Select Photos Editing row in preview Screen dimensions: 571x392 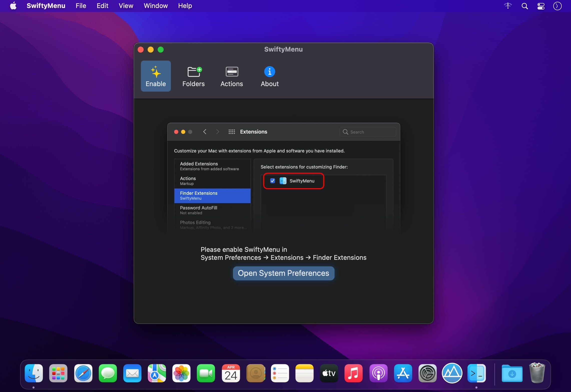(x=212, y=225)
